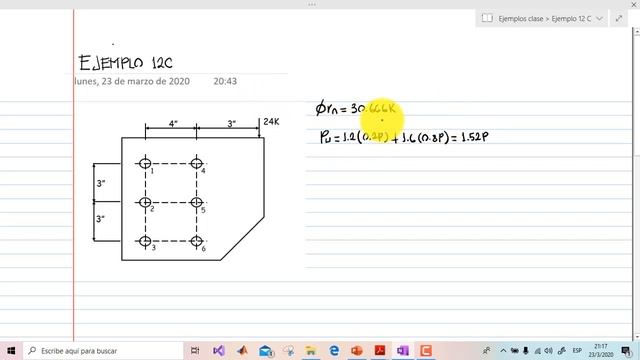The image size is (640, 360).
Task: Switch to OneNote on the taskbar
Action: click(403, 351)
